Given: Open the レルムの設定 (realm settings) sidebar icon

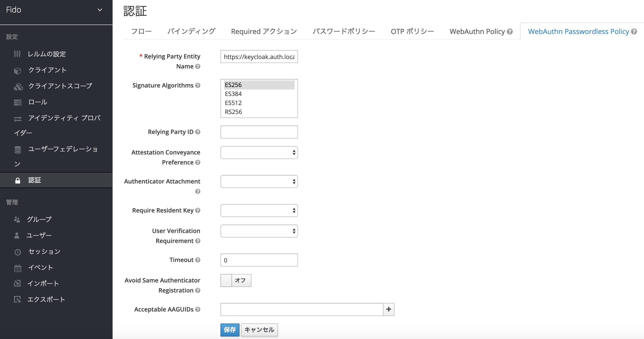Looking at the screenshot, I should click(x=17, y=54).
